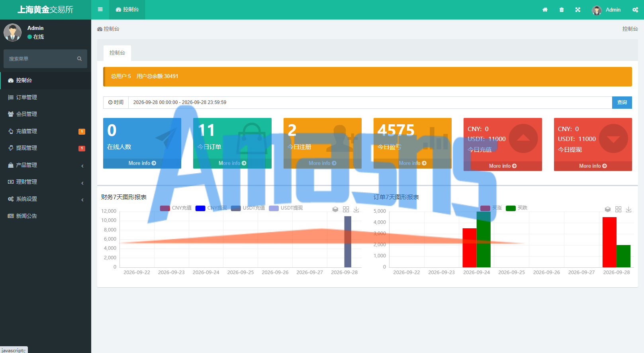Hide the 买跌 series in the order chart
Image resolution: width=644 pixels, height=353 pixels.
coord(517,208)
